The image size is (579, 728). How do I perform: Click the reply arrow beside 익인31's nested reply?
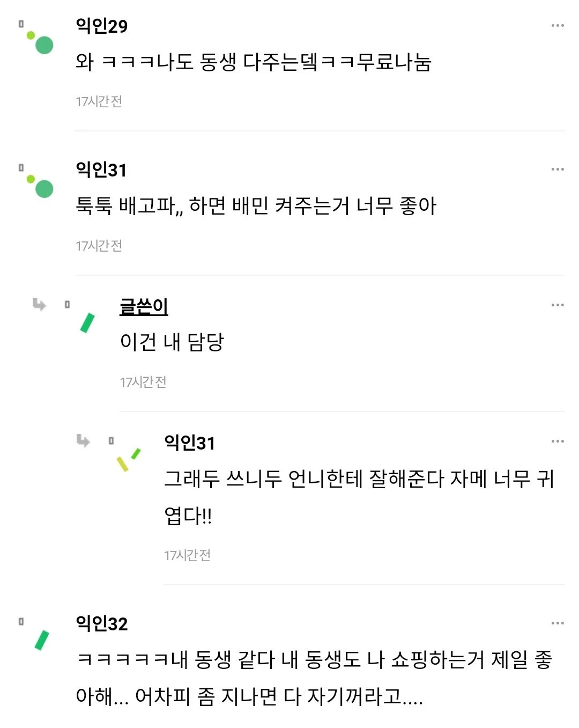[84, 442]
